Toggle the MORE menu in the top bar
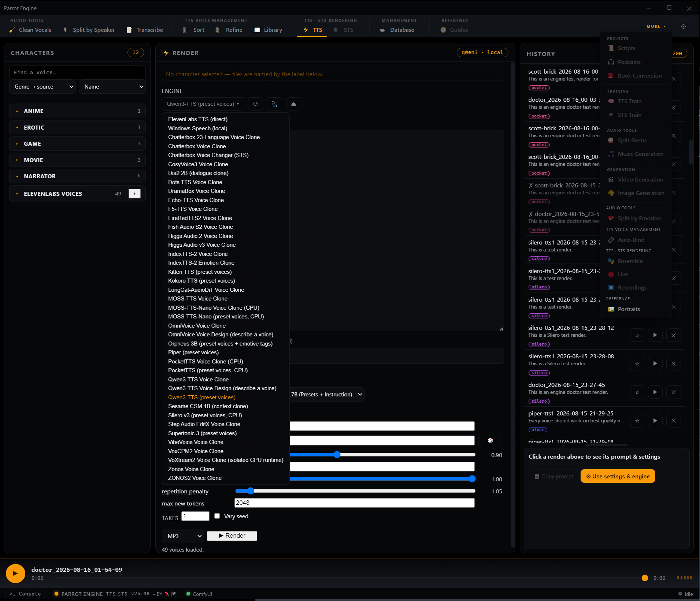The image size is (700, 601). pyautogui.click(x=653, y=26)
